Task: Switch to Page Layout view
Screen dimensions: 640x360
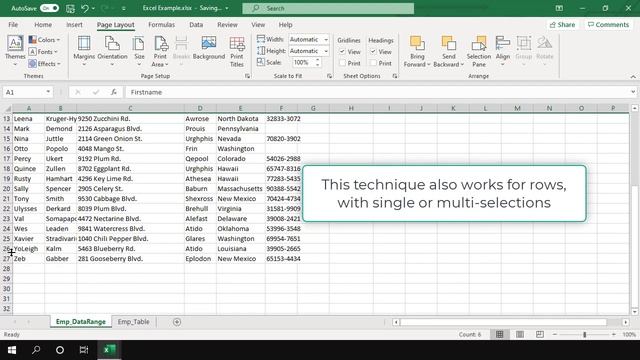Action: tap(520, 334)
